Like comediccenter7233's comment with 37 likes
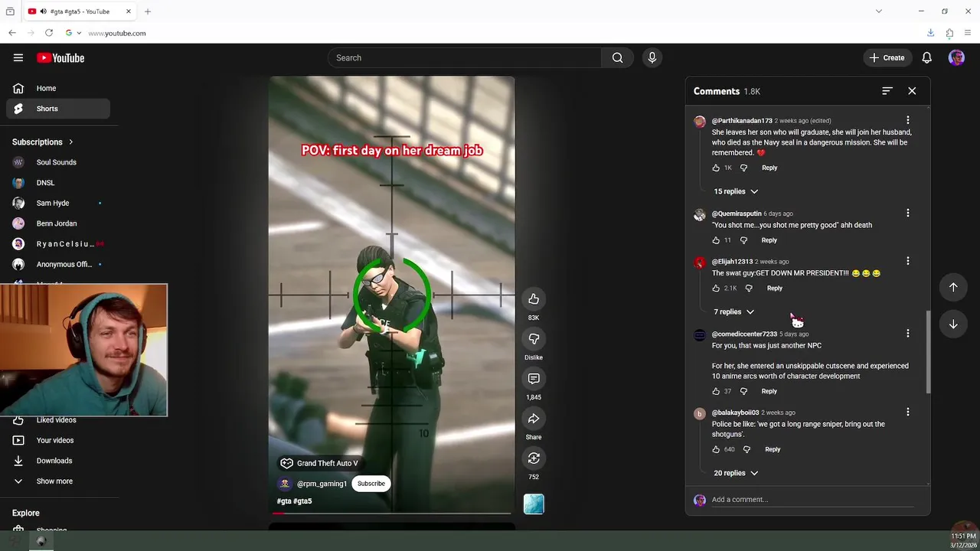This screenshot has height=551, width=980. point(716,391)
